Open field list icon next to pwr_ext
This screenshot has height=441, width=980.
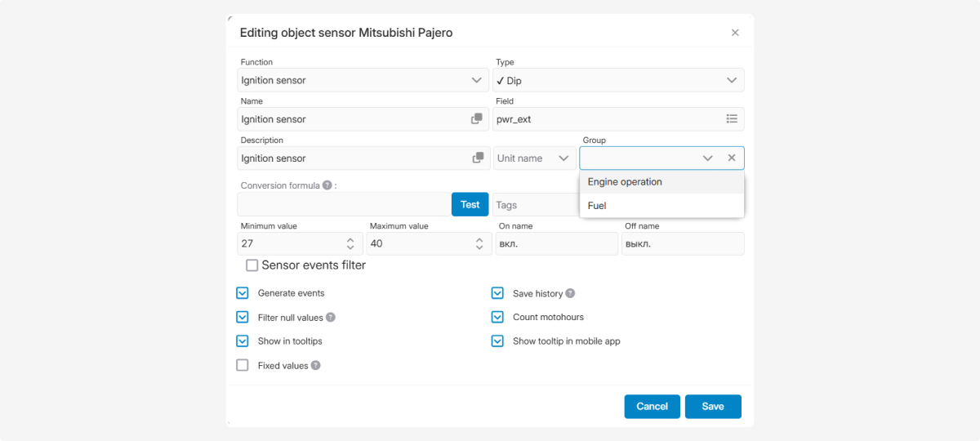pos(732,119)
